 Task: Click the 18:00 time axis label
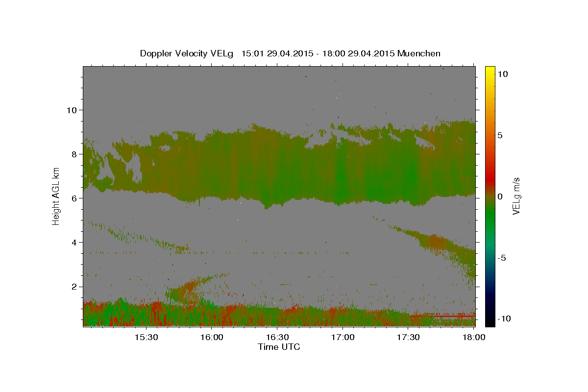[x=474, y=337]
